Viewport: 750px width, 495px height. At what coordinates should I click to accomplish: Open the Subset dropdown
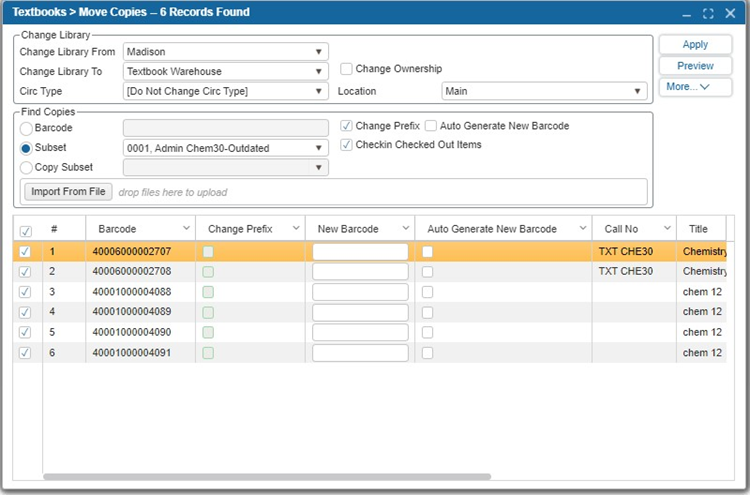point(226,148)
